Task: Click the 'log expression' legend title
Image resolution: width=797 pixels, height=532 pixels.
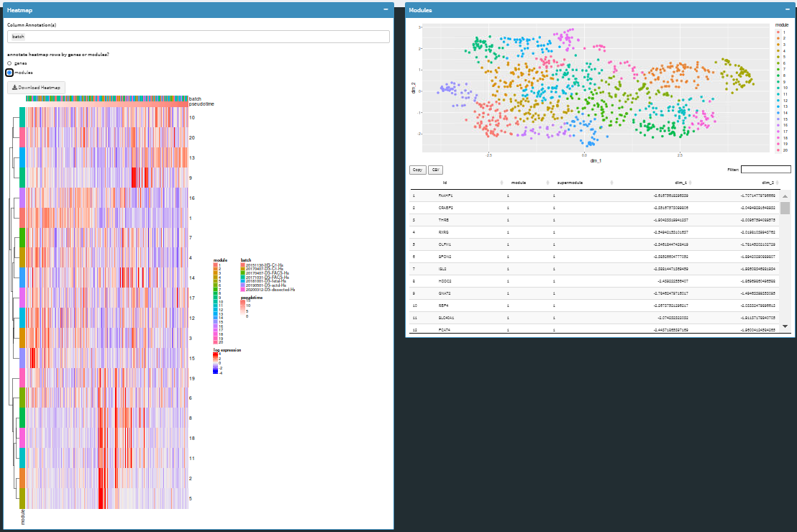Action: tap(227, 350)
